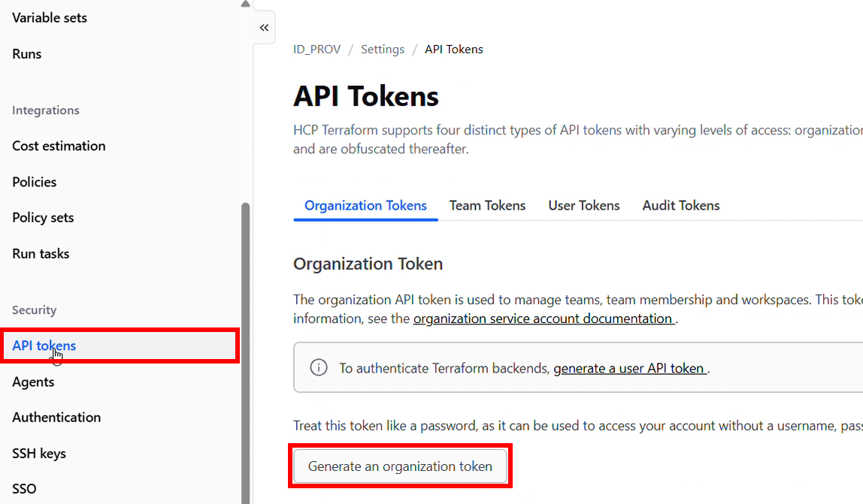Open Agents settings
Image resolution: width=863 pixels, height=504 pixels.
point(33,382)
